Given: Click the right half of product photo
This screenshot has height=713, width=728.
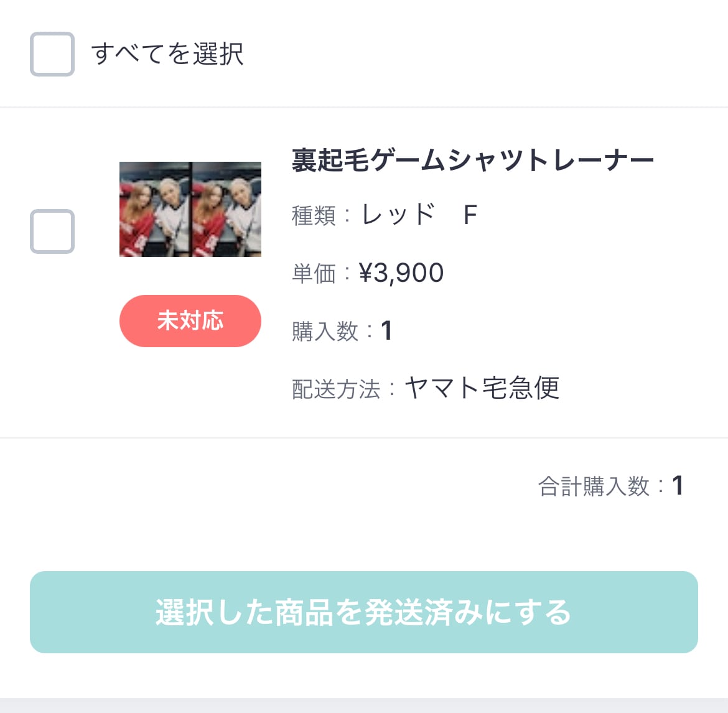Looking at the screenshot, I should point(226,209).
